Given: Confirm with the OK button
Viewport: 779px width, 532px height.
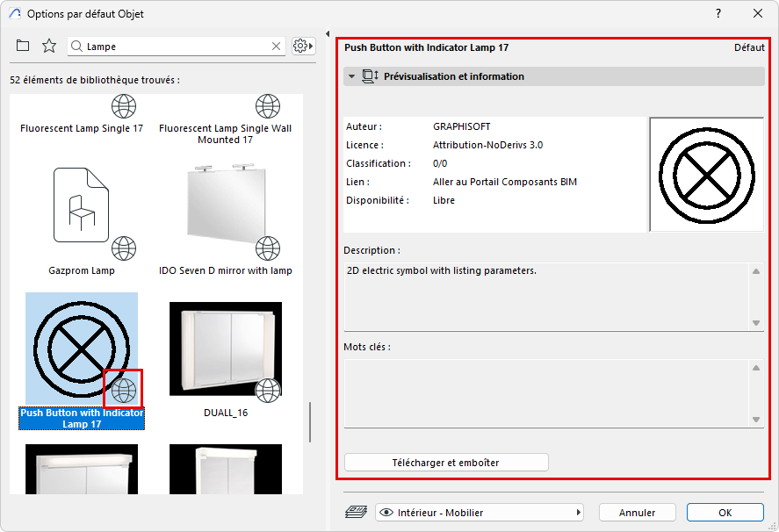Looking at the screenshot, I should point(725,512).
